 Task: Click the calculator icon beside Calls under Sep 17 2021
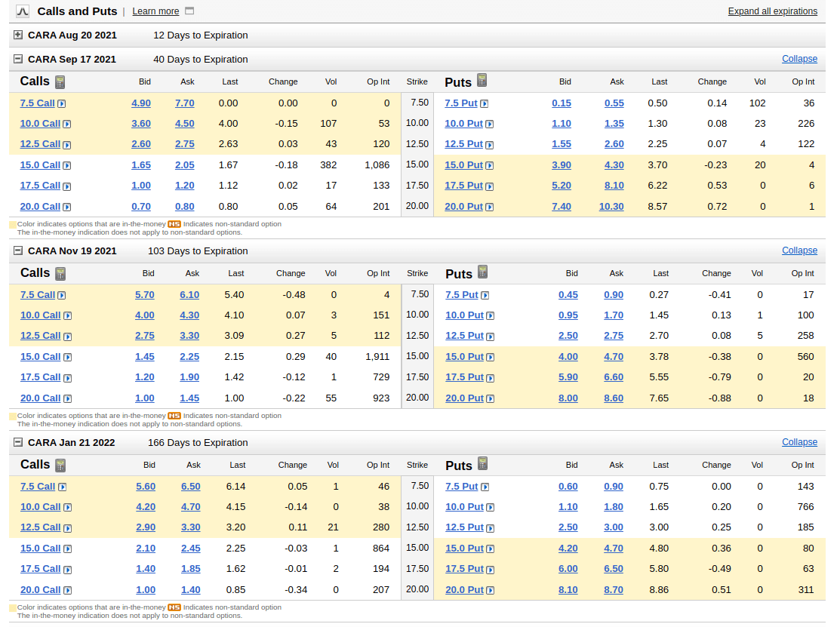(x=60, y=81)
